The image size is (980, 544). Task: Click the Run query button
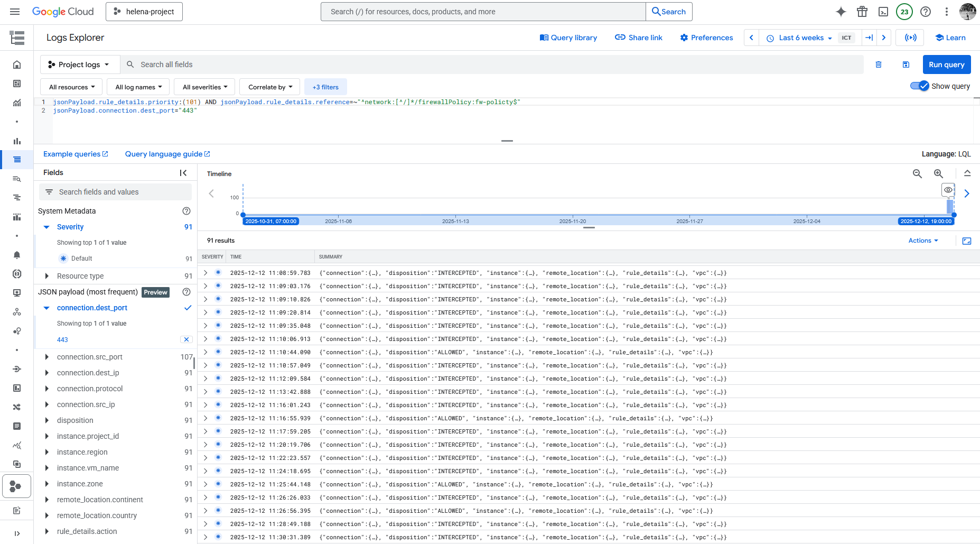tap(946, 64)
